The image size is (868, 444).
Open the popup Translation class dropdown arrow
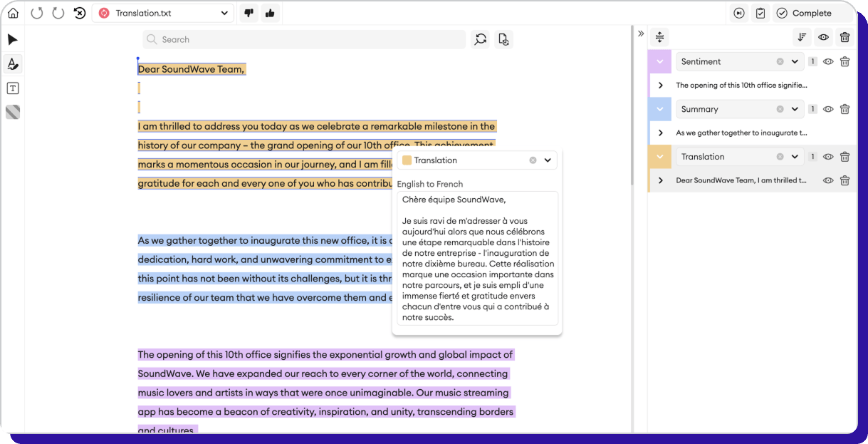tap(548, 160)
